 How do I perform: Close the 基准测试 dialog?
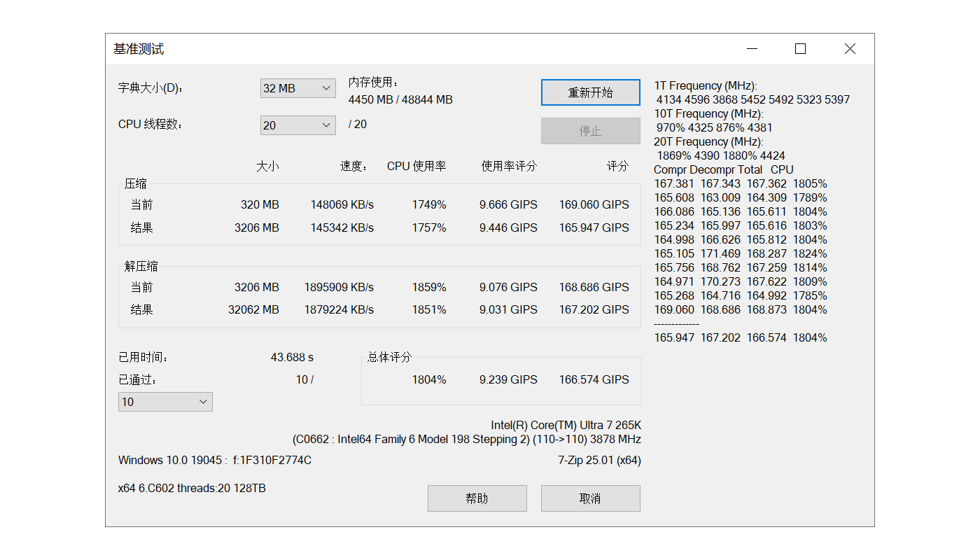(849, 49)
